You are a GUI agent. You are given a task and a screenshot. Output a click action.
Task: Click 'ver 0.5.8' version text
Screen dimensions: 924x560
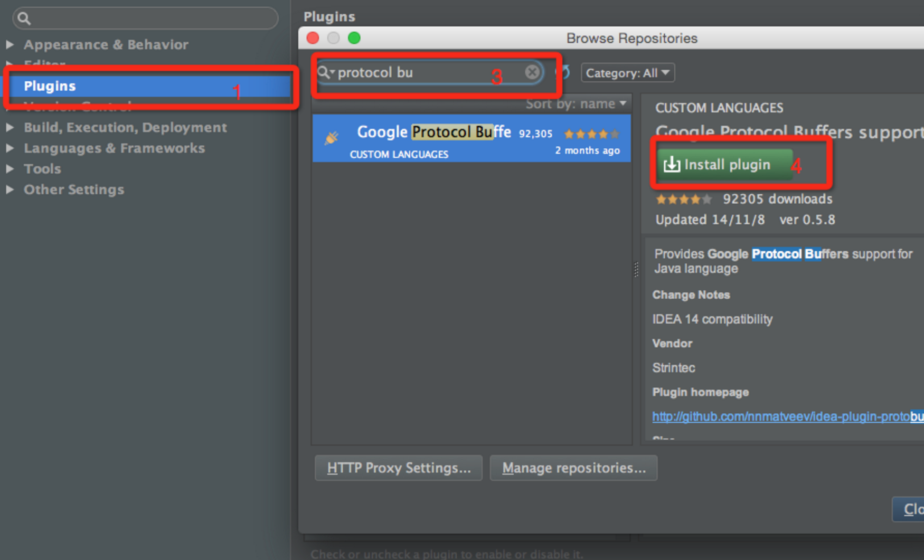[807, 220]
